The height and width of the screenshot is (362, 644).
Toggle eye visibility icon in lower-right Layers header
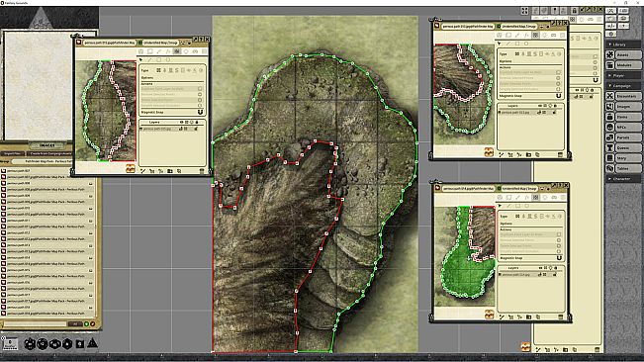[540, 268]
